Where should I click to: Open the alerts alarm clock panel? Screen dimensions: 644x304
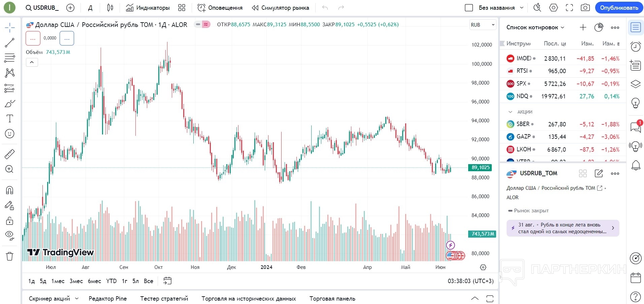pos(636,47)
